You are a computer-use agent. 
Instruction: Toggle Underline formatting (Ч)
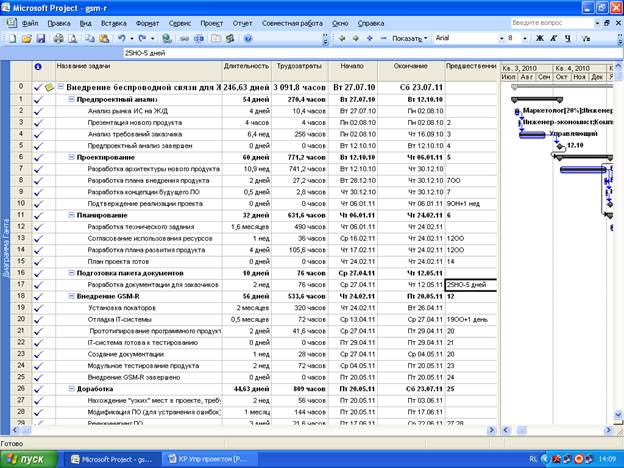(567, 38)
